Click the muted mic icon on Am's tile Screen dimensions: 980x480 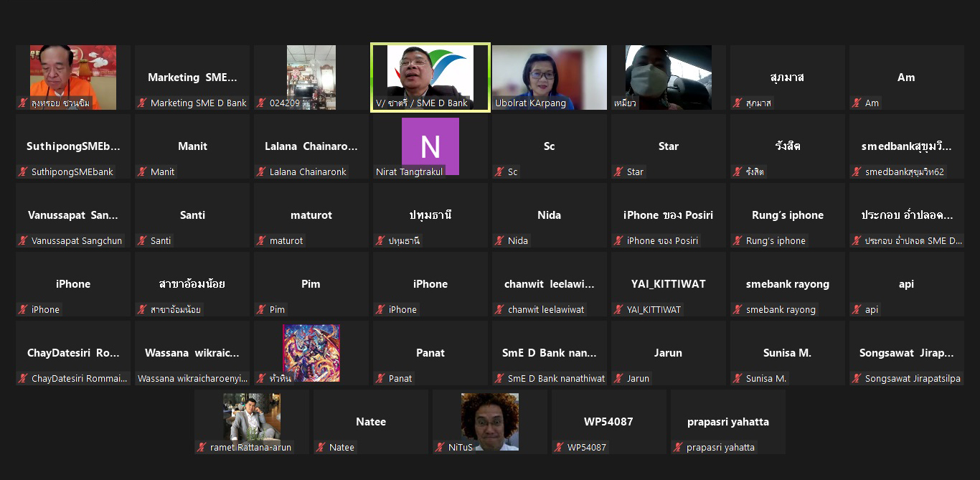(857, 103)
